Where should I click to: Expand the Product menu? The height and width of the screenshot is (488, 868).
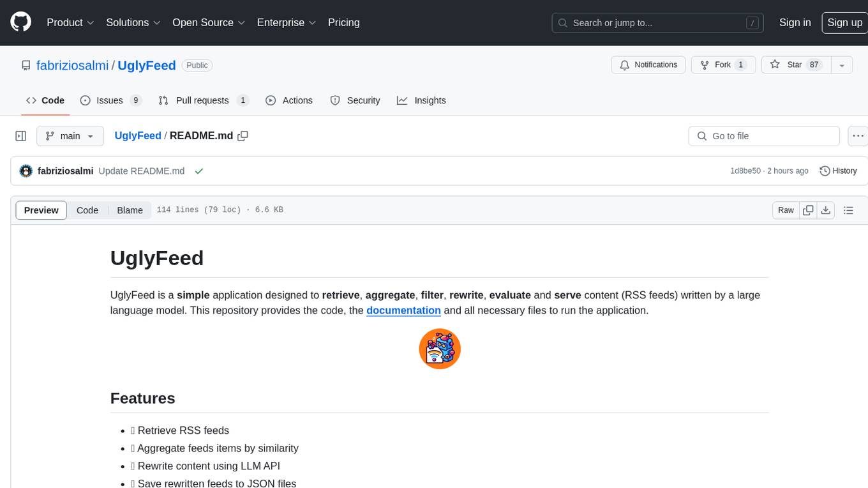pos(70,22)
